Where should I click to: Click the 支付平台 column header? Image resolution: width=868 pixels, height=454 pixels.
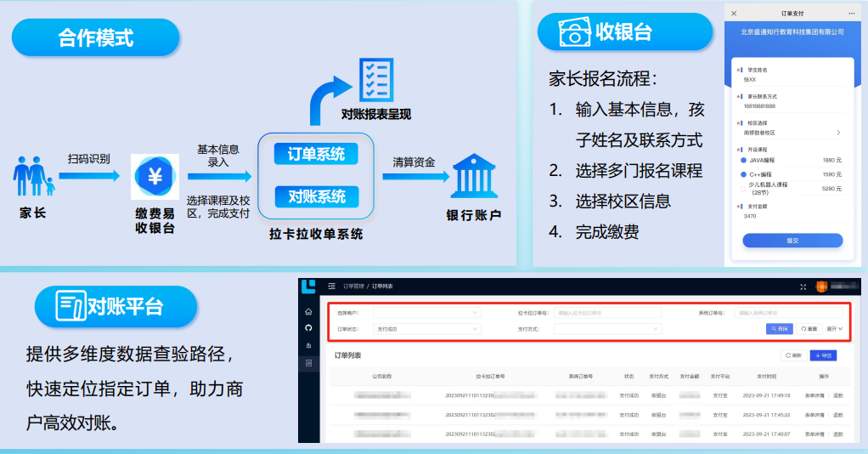point(720,377)
